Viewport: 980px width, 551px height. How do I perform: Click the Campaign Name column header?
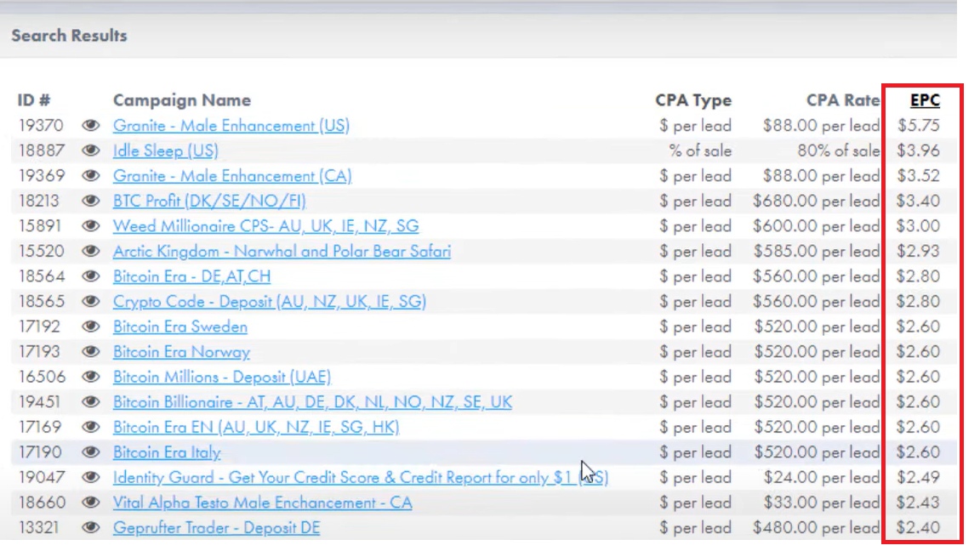[182, 100]
